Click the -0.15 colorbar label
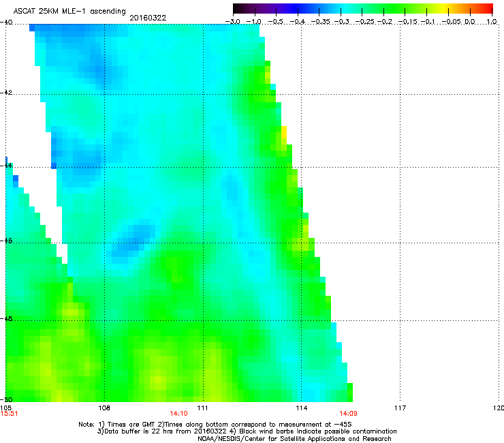Viewport: 504px width, 443px height. 408,22
